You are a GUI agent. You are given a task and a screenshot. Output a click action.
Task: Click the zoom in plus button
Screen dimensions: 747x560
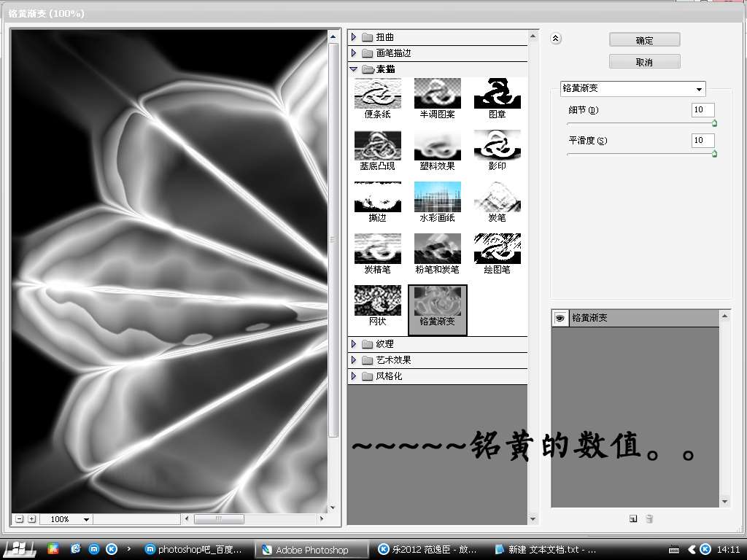pyautogui.click(x=31, y=518)
